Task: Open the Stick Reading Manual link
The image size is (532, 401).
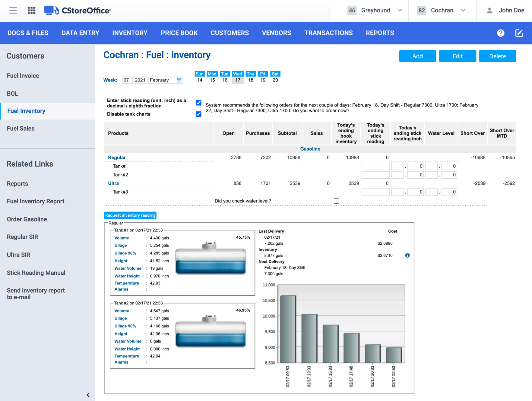Action: click(36, 273)
